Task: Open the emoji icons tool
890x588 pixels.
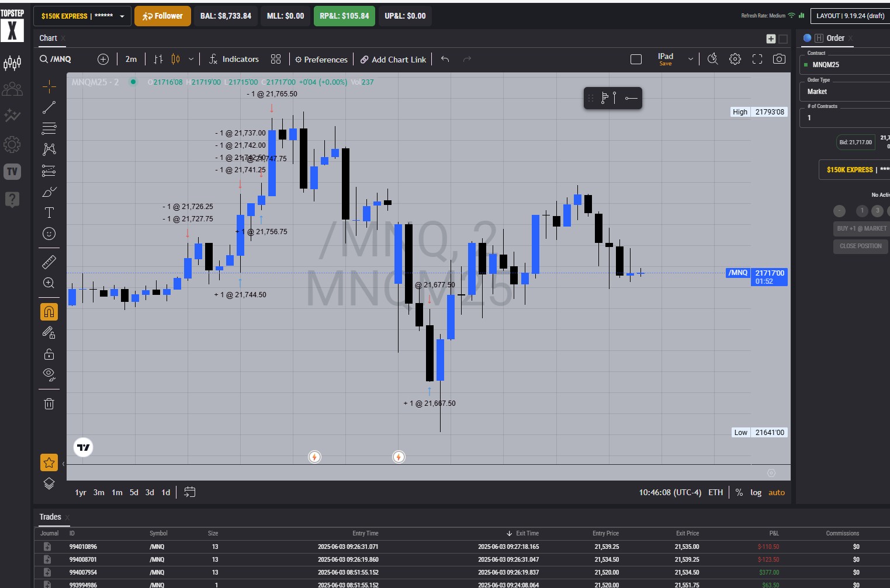Action: [49, 234]
